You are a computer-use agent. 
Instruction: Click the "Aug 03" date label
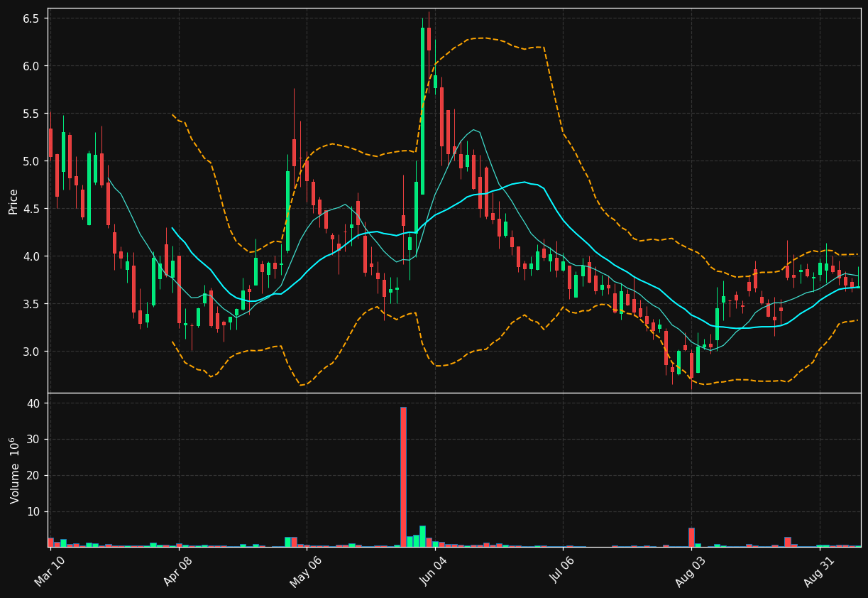(691, 572)
